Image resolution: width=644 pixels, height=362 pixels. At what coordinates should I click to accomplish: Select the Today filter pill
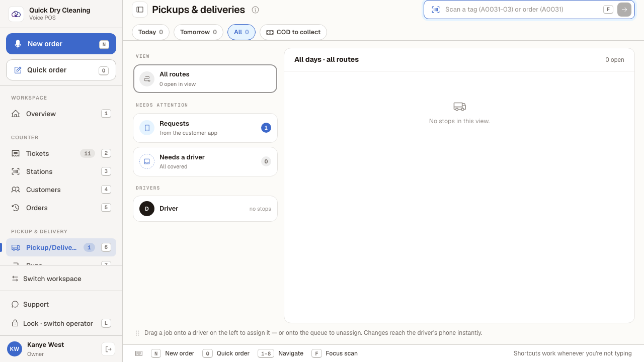tap(150, 32)
